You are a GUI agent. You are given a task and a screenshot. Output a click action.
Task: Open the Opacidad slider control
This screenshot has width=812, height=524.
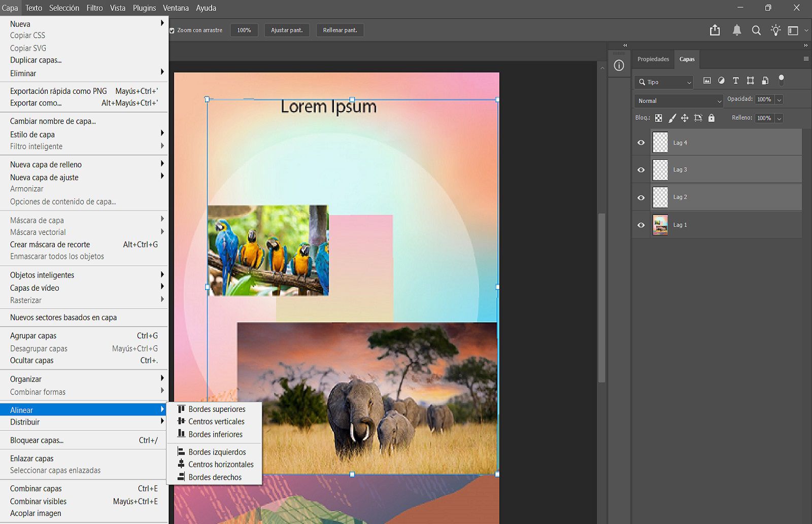pos(779,99)
